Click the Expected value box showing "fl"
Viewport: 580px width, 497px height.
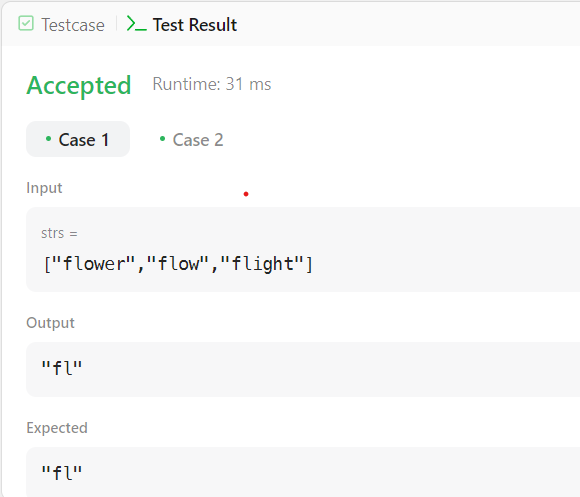tap(303, 472)
